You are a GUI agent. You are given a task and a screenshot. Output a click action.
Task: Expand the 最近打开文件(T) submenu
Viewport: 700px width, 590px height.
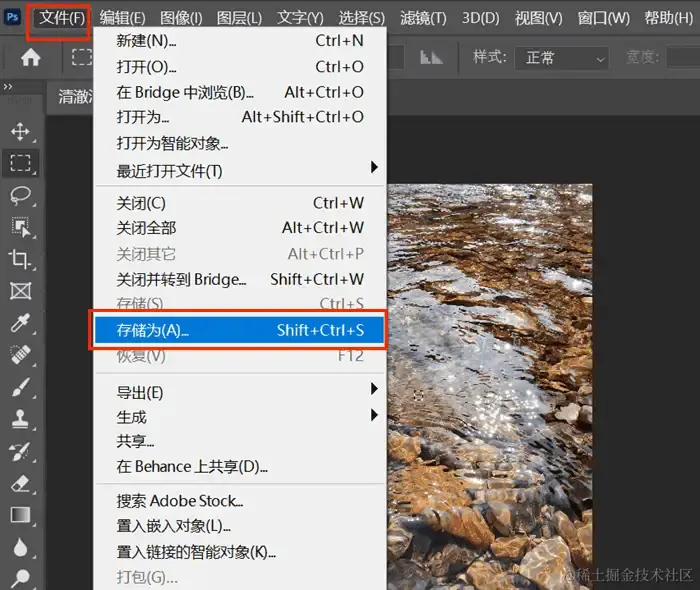point(240,170)
